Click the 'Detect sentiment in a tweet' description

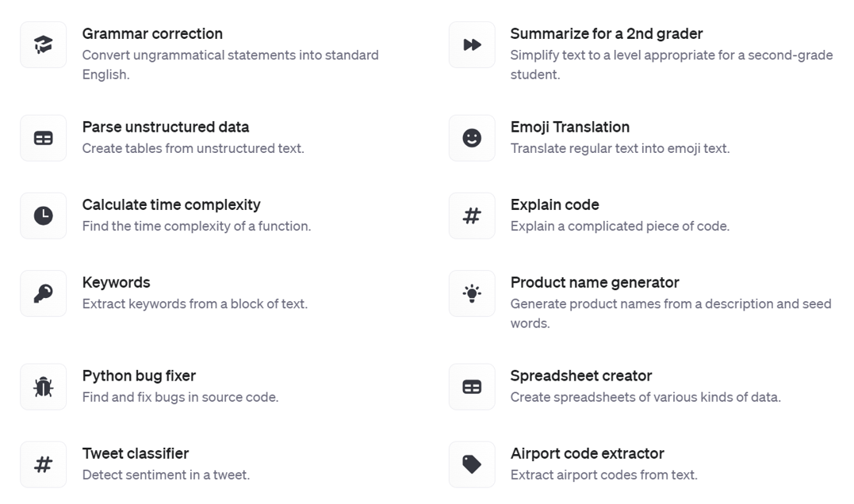(166, 475)
